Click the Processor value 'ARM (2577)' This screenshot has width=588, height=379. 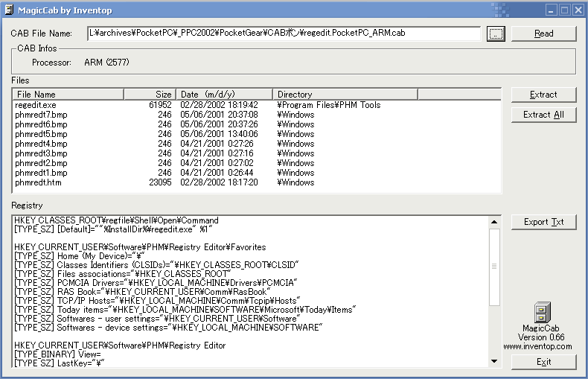(106, 63)
